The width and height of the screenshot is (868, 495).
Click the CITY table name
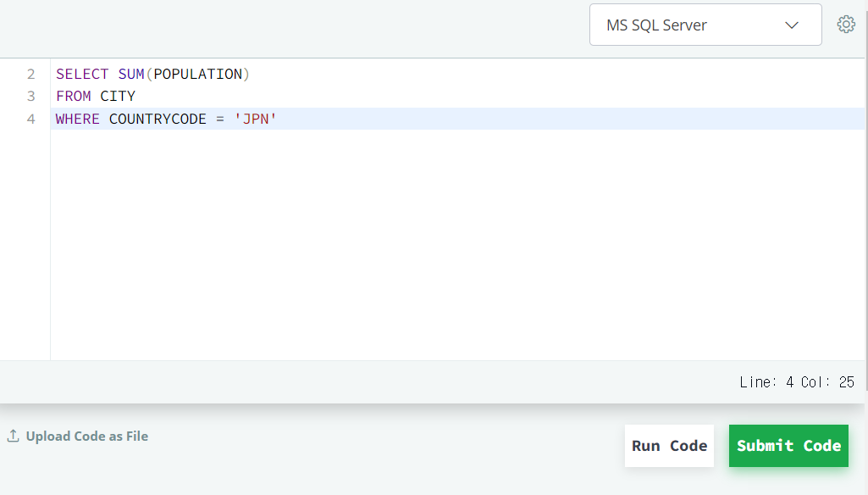tap(118, 97)
